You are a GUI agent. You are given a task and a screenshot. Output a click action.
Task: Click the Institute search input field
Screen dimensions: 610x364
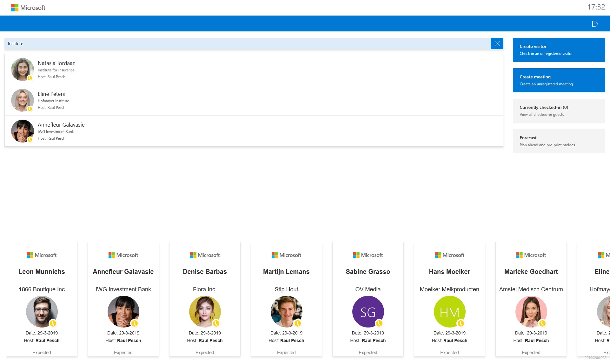[248, 43]
